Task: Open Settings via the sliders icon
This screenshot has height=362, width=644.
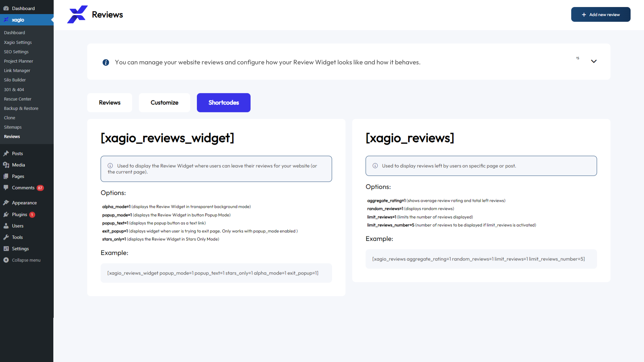Action: tap(6, 248)
